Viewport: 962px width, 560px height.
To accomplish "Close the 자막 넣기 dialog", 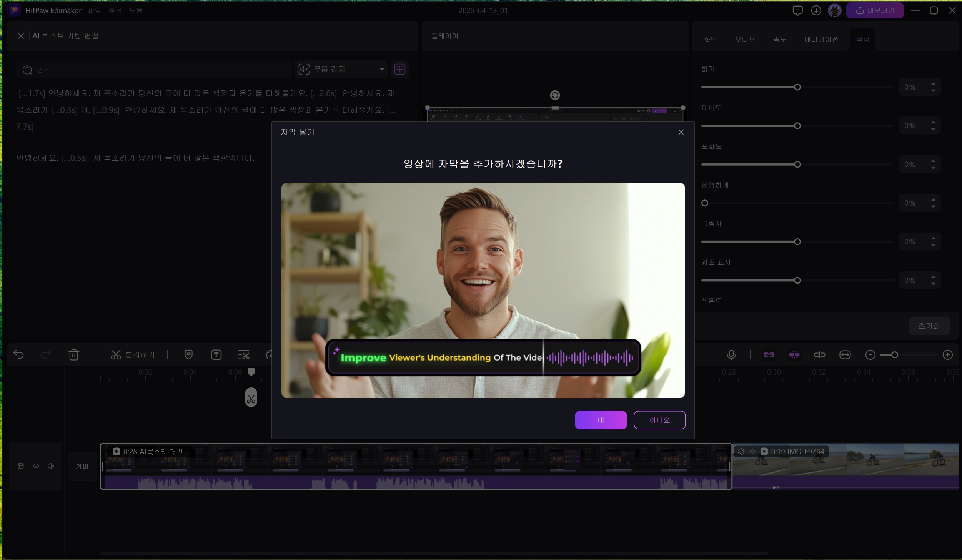I will [x=681, y=132].
